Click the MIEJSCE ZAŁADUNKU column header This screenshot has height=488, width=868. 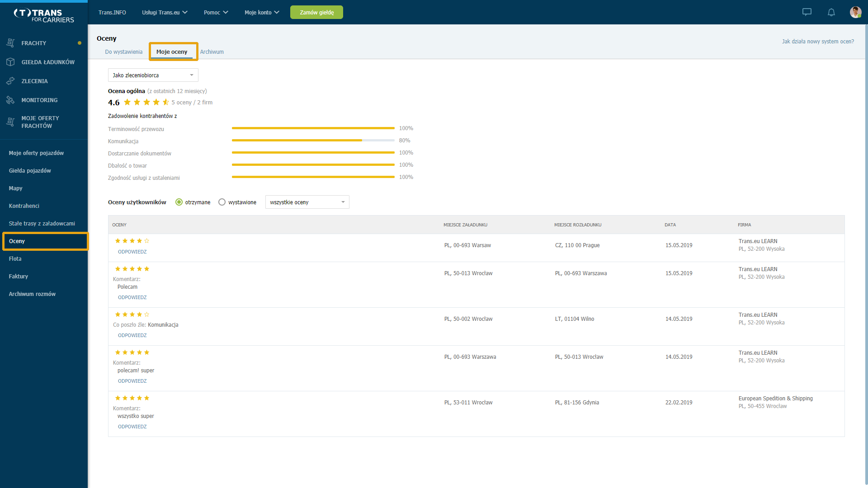point(465,225)
